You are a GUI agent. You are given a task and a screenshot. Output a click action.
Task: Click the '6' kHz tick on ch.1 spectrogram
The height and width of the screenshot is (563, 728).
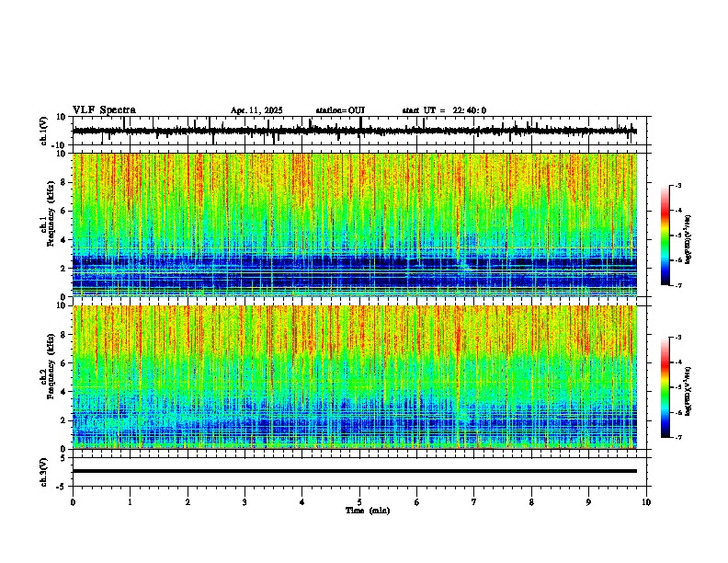63,211
